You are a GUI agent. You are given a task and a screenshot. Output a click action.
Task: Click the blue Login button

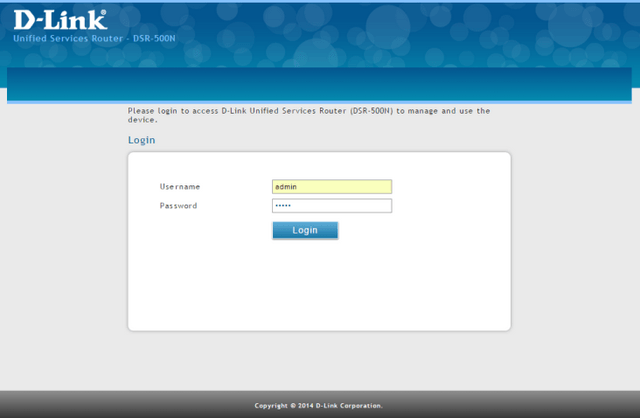coord(305,230)
